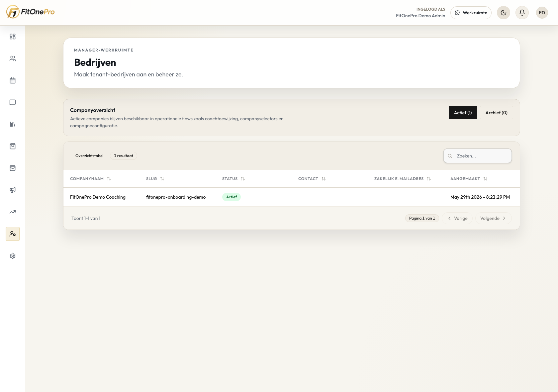The image size is (558, 392).
Task: Open the FD user avatar menu
Action: click(542, 13)
